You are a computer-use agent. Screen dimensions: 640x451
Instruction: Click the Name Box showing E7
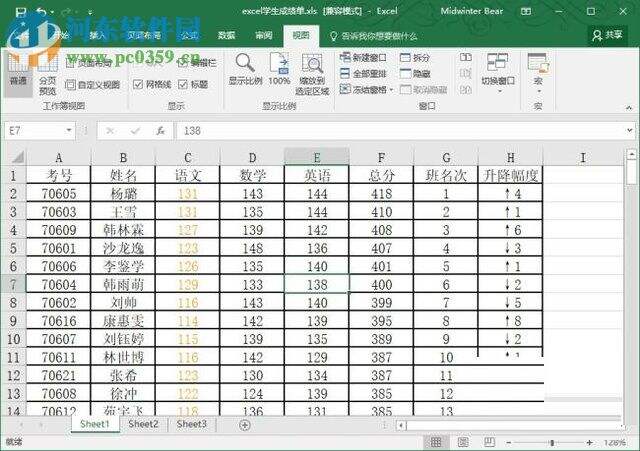40,131
